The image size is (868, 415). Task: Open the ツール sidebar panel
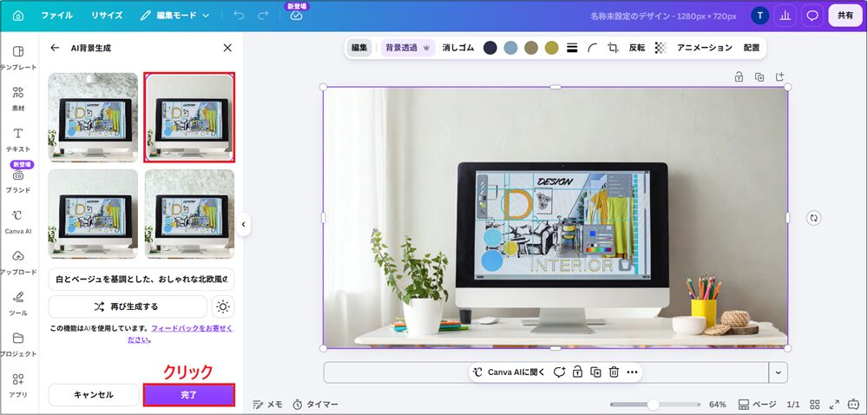coord(17,303)
